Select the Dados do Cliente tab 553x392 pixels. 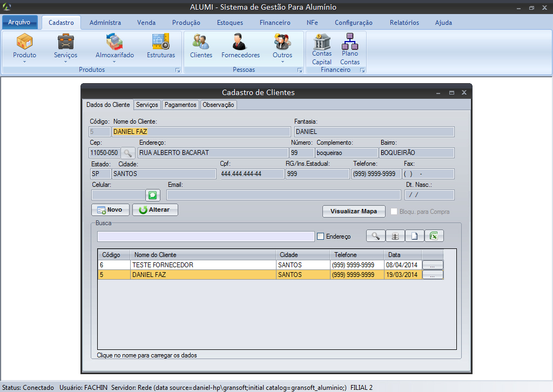108,105
